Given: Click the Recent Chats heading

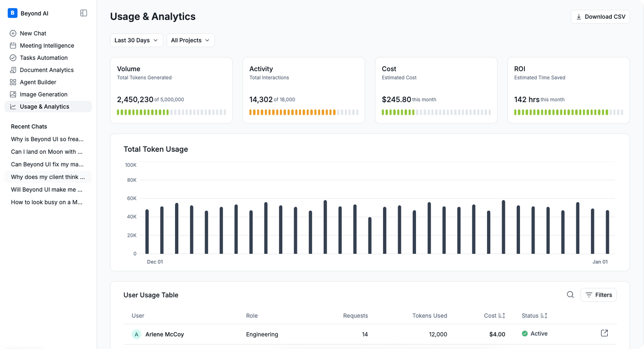Looking at the screenshot, I should (x=29, y=126).
